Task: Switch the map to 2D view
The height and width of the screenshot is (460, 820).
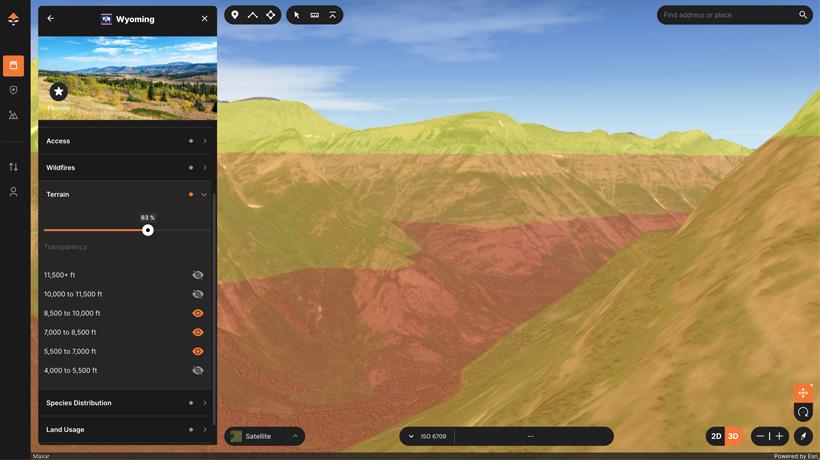Action: [716, 436]
